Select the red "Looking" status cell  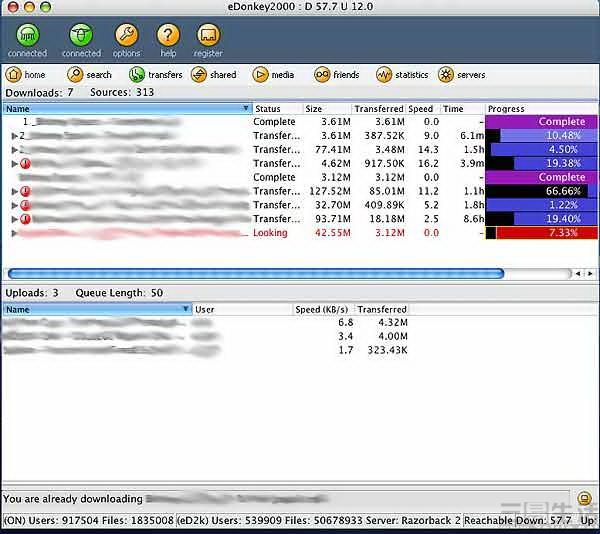[x=270, y=233]
